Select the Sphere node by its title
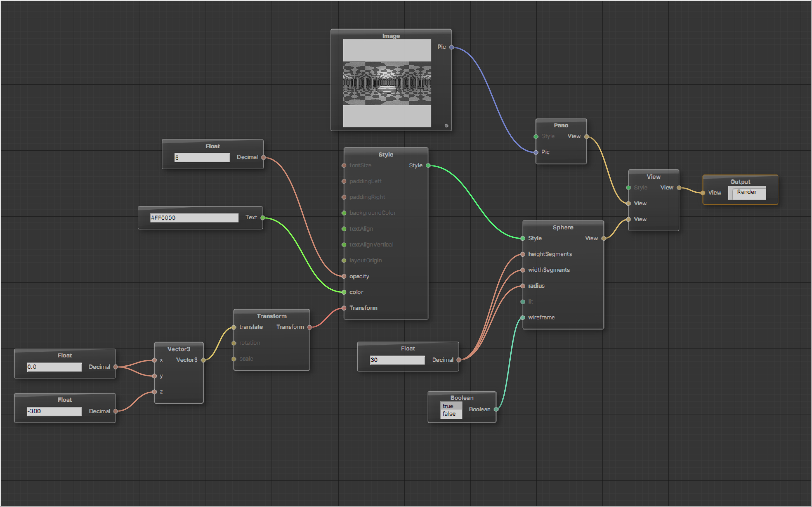This screenshot has width=812, height=507. coord(563,228)
